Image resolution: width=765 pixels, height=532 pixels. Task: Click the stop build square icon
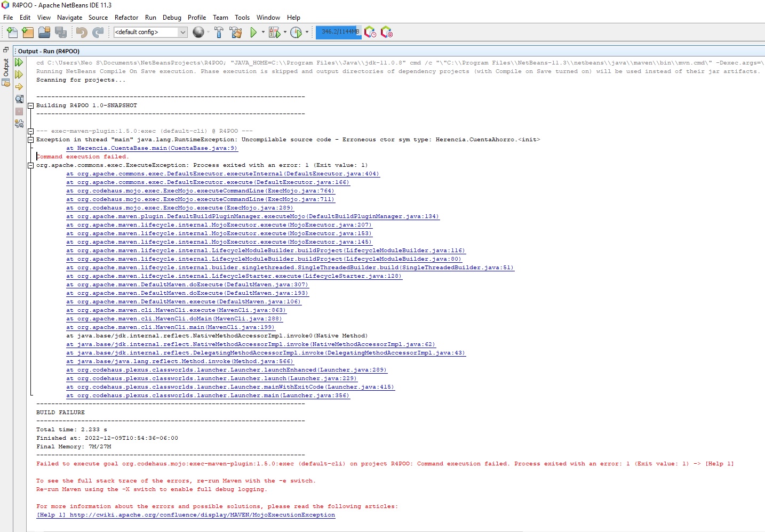pyautogui.click(x=19, y=111)
